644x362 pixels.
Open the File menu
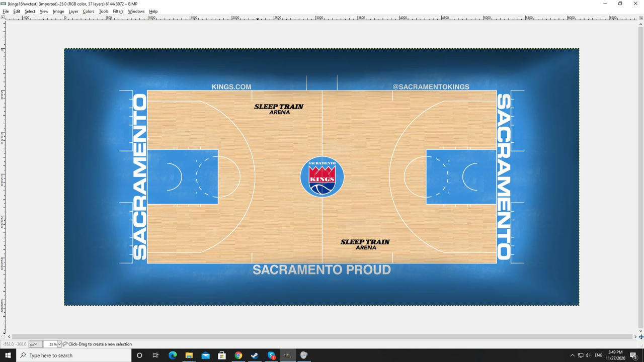click(x=6, y=11)
